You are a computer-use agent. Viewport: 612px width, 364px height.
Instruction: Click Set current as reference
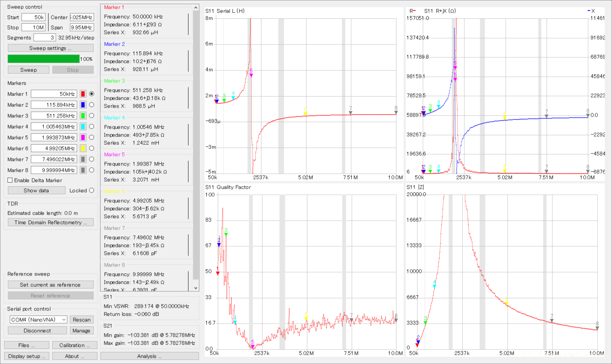(51, 285)
